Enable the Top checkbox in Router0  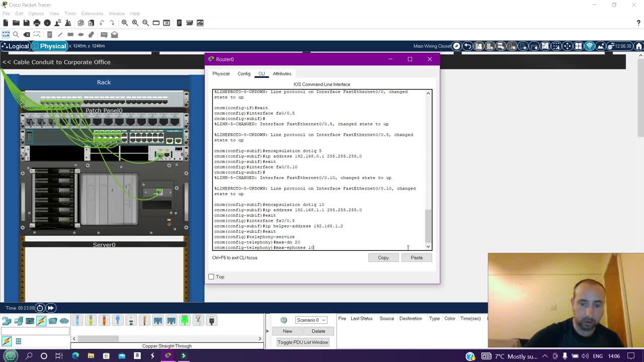[x=211, y=277]
